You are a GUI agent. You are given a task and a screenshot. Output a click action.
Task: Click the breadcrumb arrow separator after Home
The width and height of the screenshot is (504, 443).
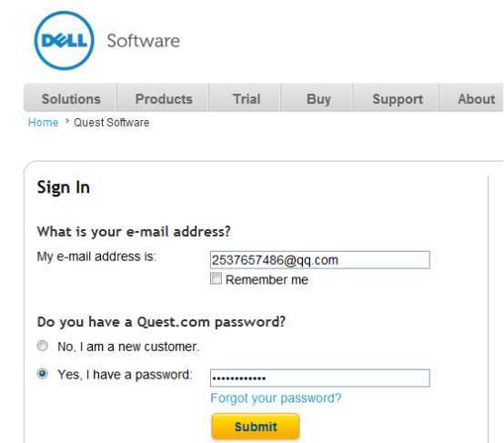[66, 122]
